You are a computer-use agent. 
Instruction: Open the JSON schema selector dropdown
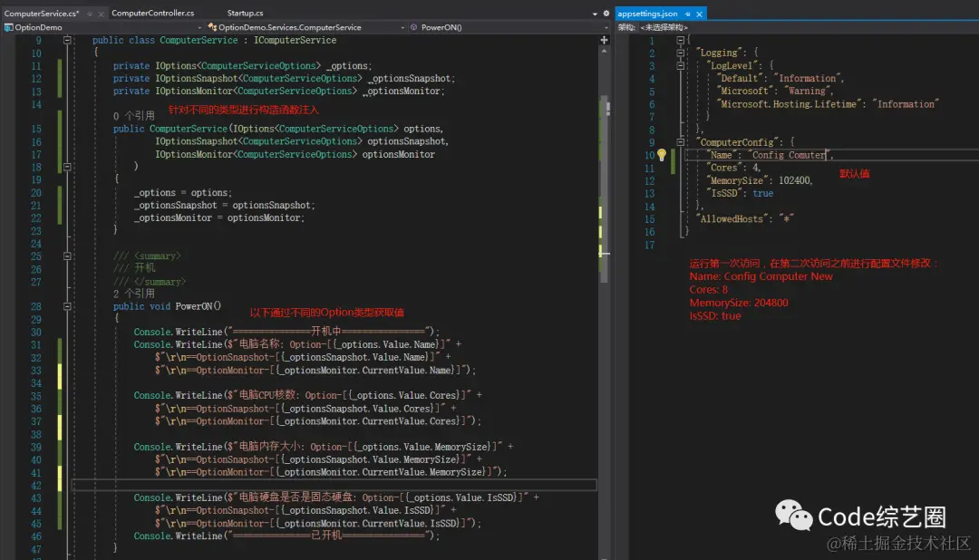tap(664, 27)
